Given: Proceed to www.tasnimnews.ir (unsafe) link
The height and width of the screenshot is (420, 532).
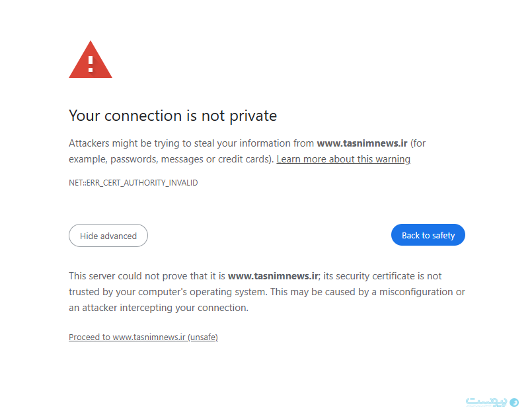Looking at the screenshot, I should tap(143, 337).
